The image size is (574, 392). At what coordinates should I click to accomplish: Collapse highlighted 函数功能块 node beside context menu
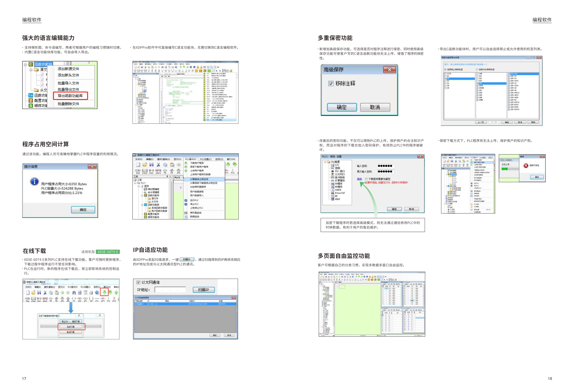click(x=25, y=65)
